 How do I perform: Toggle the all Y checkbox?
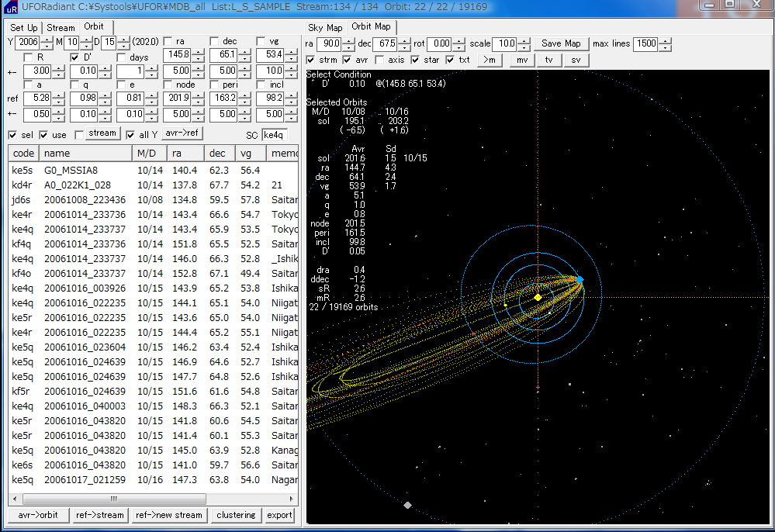(x=131, y=134)
